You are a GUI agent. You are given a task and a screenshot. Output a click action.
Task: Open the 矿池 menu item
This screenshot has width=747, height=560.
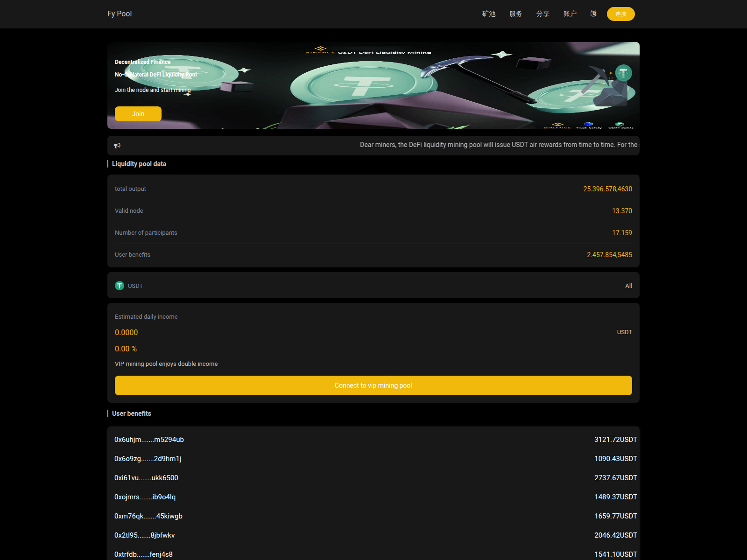[489, 14]
